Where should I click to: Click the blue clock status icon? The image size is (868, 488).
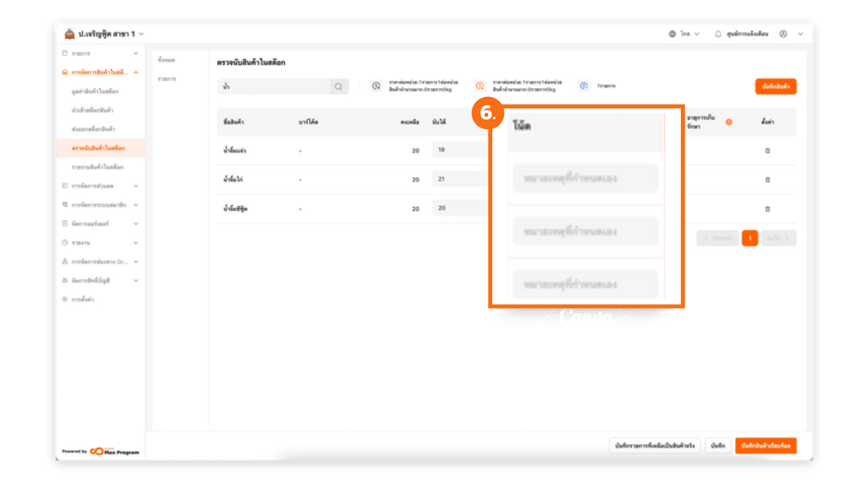coord(584,86)
